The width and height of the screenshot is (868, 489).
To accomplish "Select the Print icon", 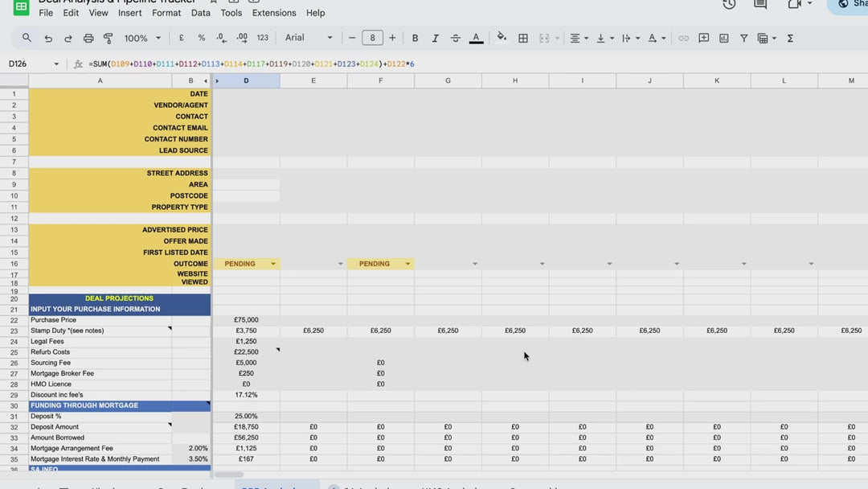I will pos(88,38).
